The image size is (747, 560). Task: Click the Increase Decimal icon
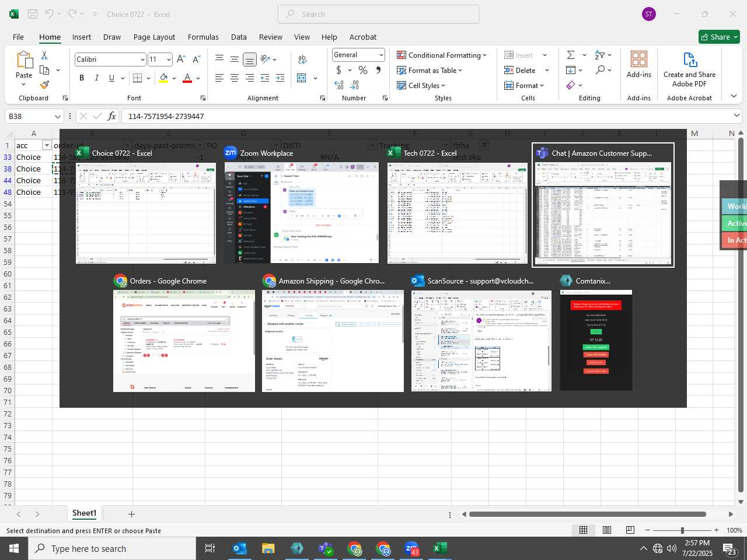[339, 85]
